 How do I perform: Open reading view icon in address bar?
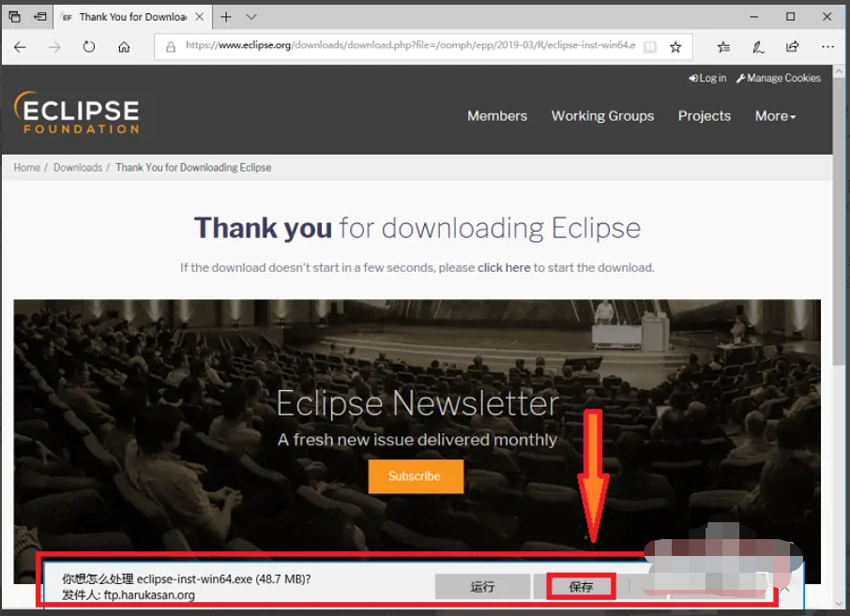pyautogui.click(x=650, y=47)
